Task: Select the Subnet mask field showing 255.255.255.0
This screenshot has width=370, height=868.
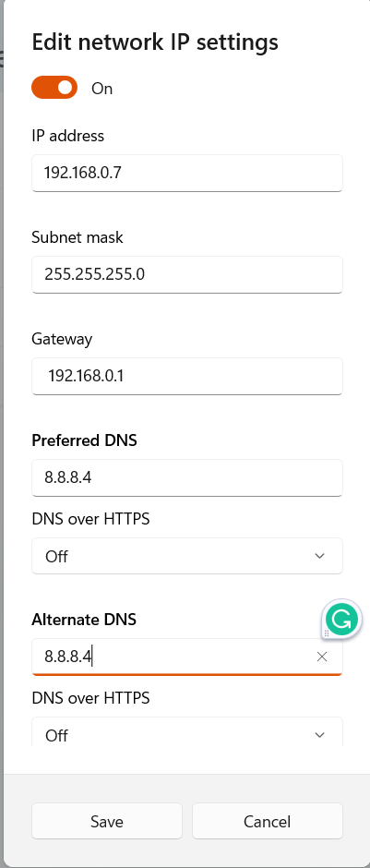Action: (187, 274)
